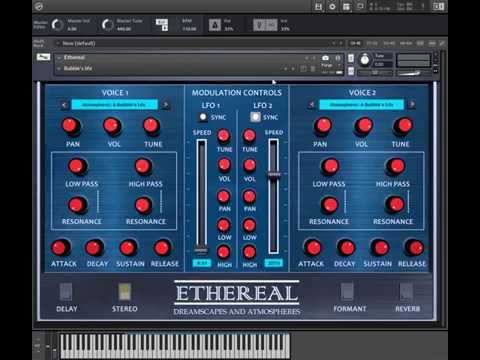
Task: Click the Master Tune knob
Action: point(107,25)
